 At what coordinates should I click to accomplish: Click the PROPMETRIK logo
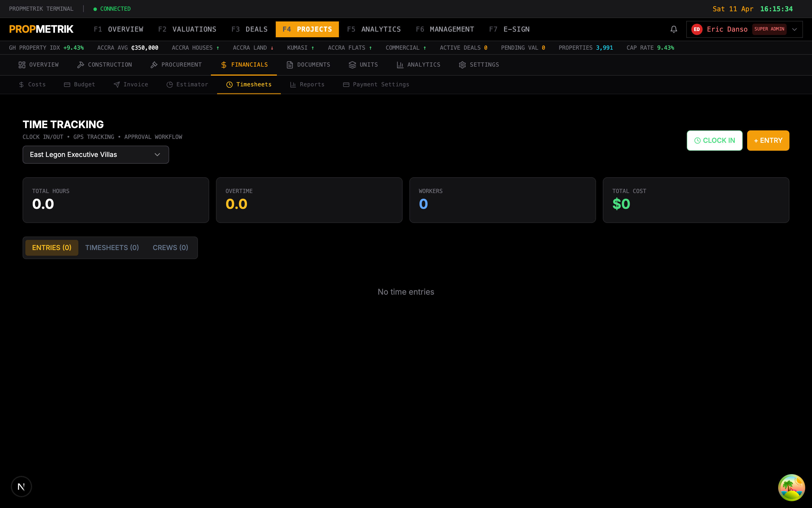tap(41, 29)
